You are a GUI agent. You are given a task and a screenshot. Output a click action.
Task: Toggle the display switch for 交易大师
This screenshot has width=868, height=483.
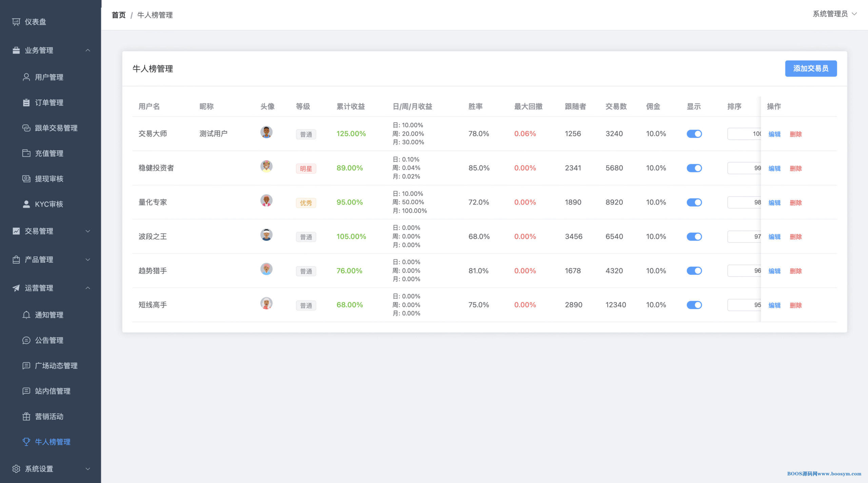[694, 134]
